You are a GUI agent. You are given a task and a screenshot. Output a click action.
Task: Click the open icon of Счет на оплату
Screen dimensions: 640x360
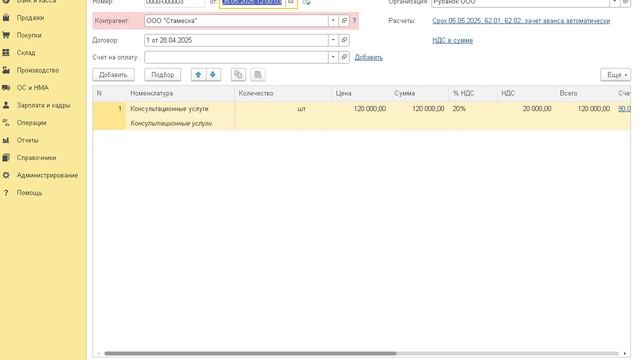344,57
